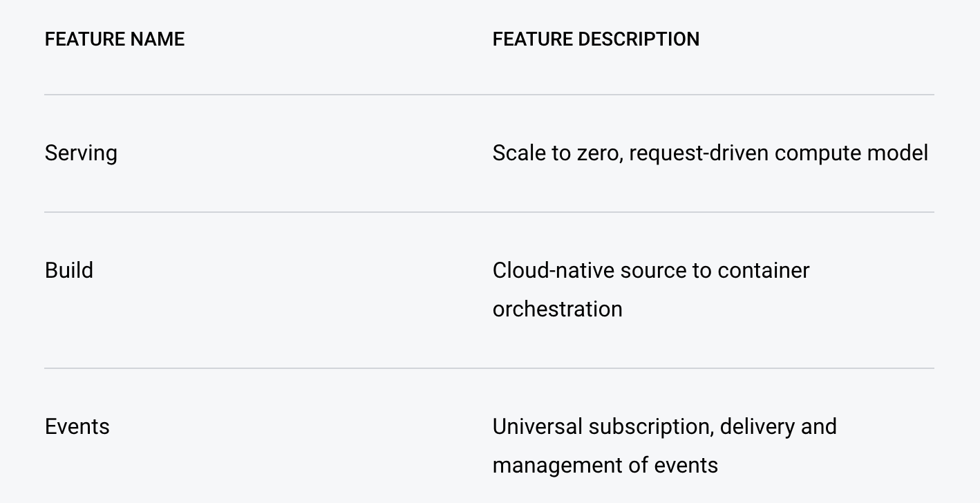
Task: Click the Serving feature name cell
Action: pyautogui.click(x=81, y=153)
